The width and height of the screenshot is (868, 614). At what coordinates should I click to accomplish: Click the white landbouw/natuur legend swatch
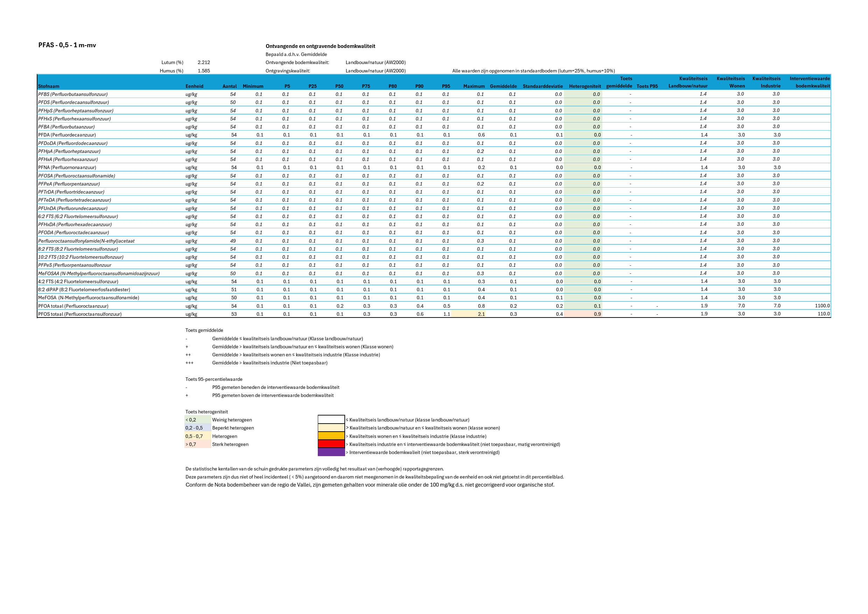click(x=331, y=420)
